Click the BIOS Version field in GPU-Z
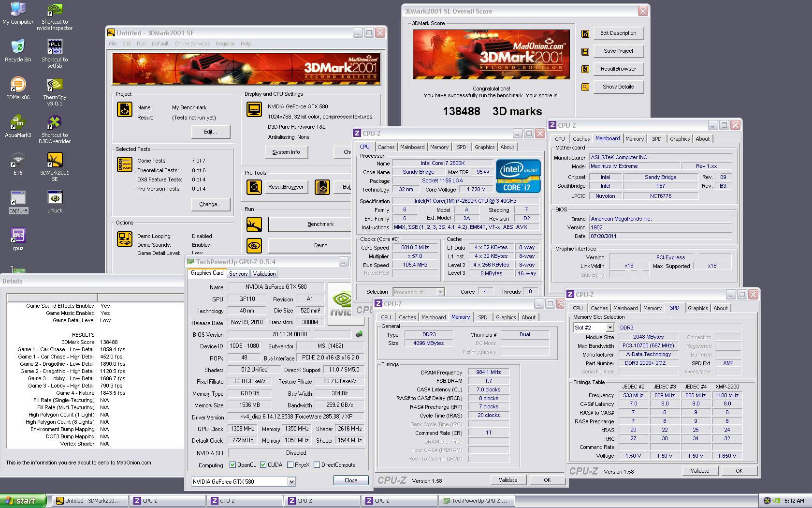The width and height of the screenshot is (812, 508). (290, 334)
